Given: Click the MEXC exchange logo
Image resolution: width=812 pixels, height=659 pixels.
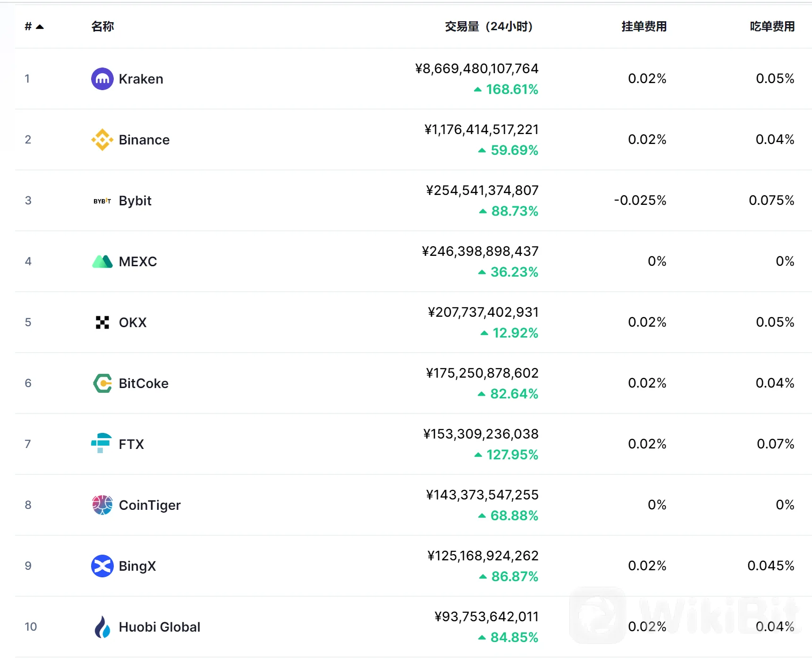Looking at the screenshot, I should click(102, 262).
